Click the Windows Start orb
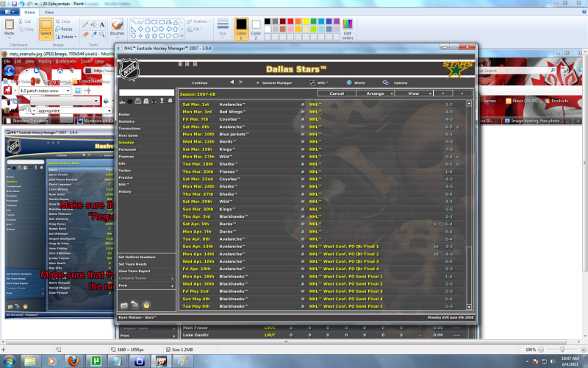This screenshot has height=368, width=588. [x=9, y=361]
